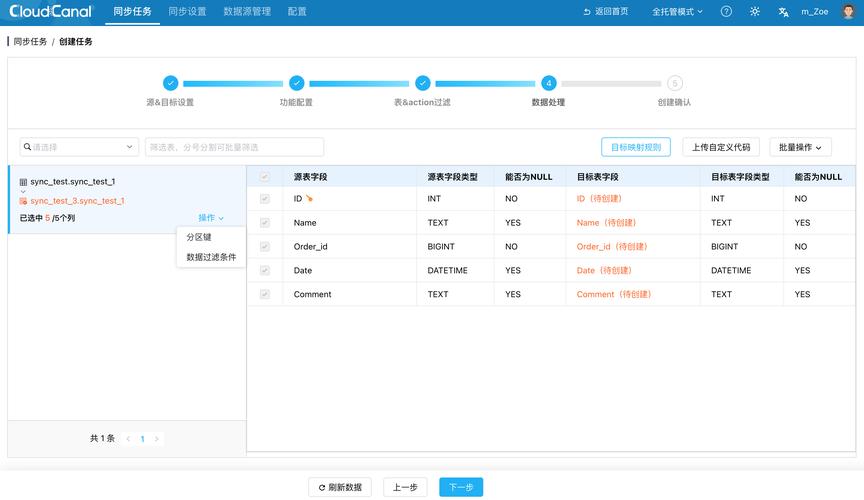Screen dimensions: 864x500
Task: Click the 上一步 button
Action: [405, 487]
